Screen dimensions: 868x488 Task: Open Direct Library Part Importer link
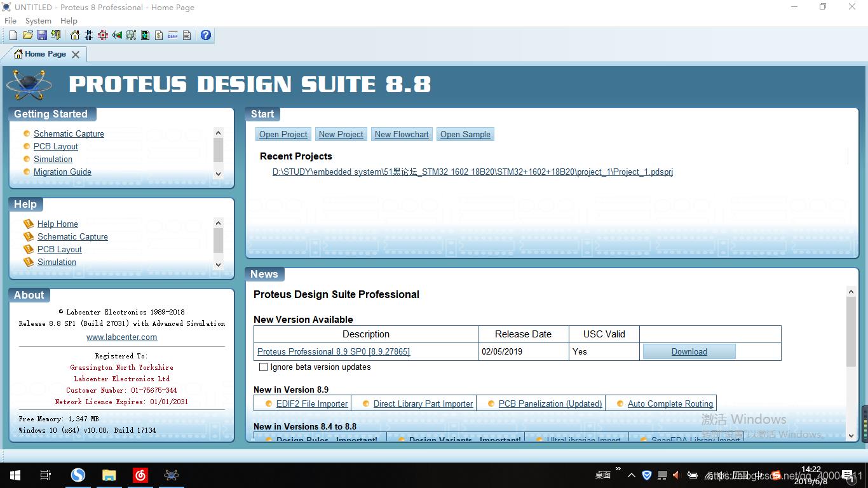coord(423,403)
